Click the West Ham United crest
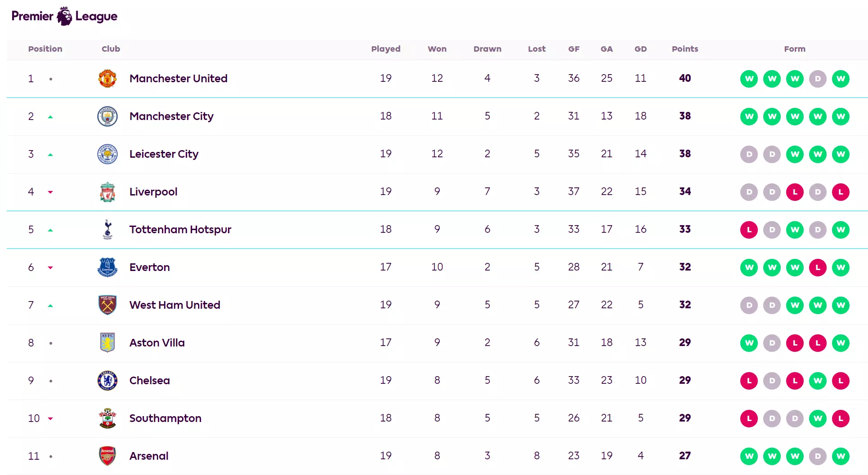Image resolution: width=868 pixels, height=475 pixels. pyautogui.click(x=107, y=305)
